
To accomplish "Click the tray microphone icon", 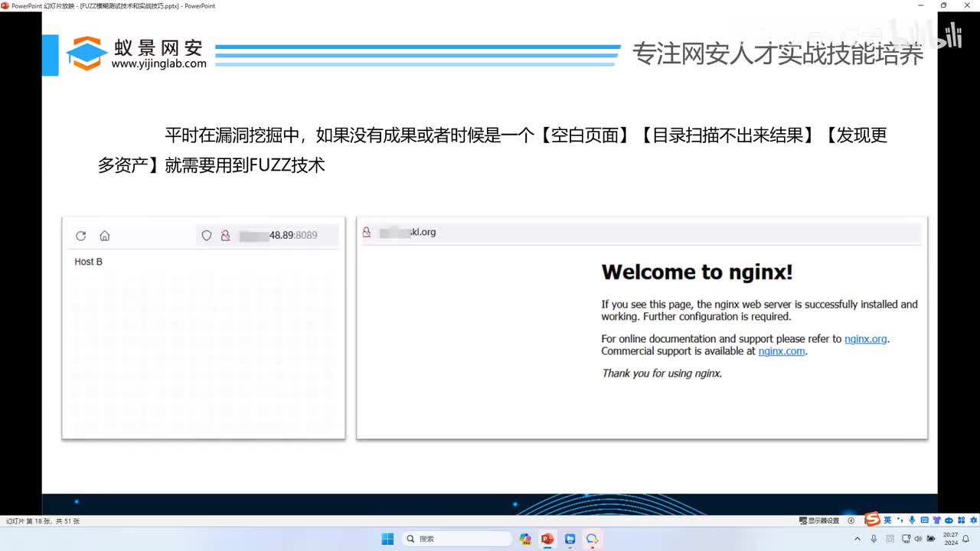I will [874, 539].
